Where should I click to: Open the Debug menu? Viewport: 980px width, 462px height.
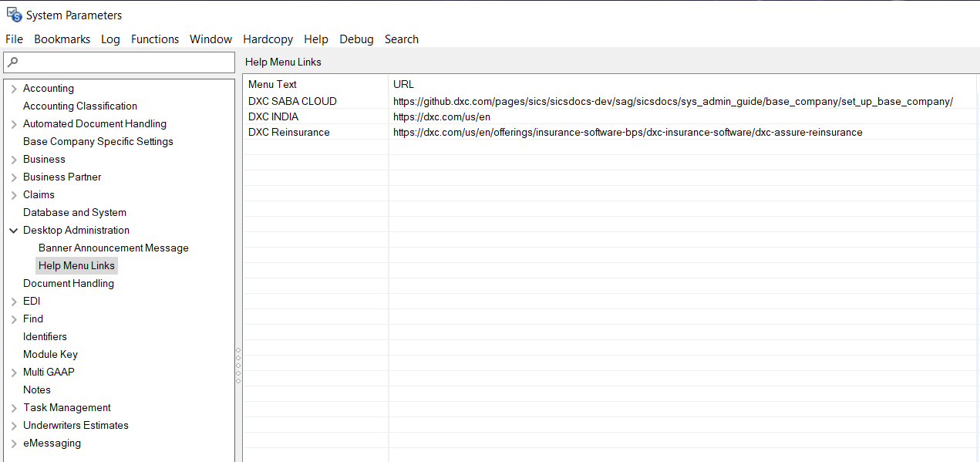point(356,39)
